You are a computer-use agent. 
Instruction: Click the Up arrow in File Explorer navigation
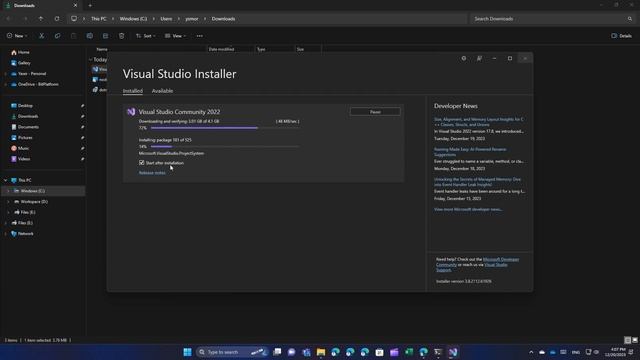[x=41, y=19]
